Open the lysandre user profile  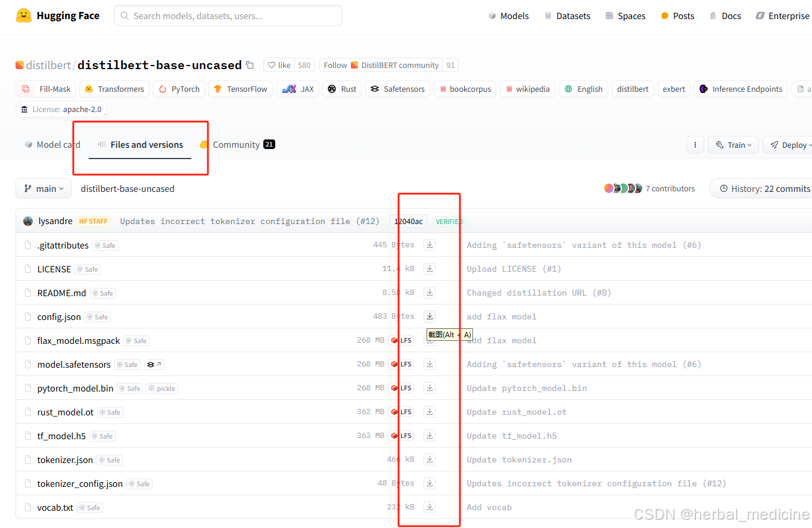click(55, 221)
